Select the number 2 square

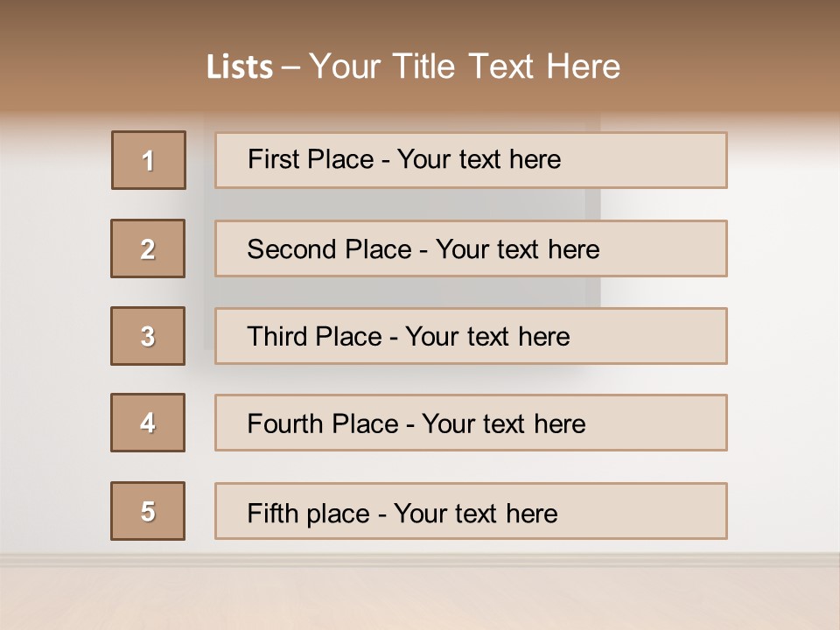(x=148, y=248)
